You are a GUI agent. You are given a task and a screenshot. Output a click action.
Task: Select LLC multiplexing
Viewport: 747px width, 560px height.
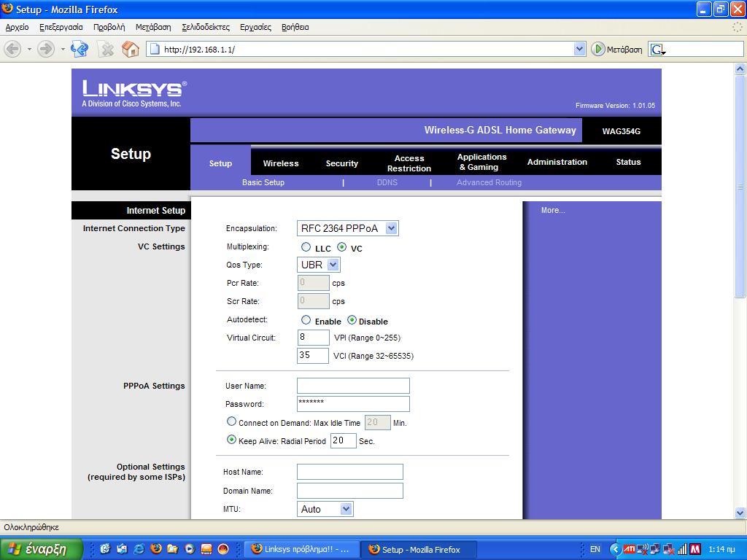point(306,247)
